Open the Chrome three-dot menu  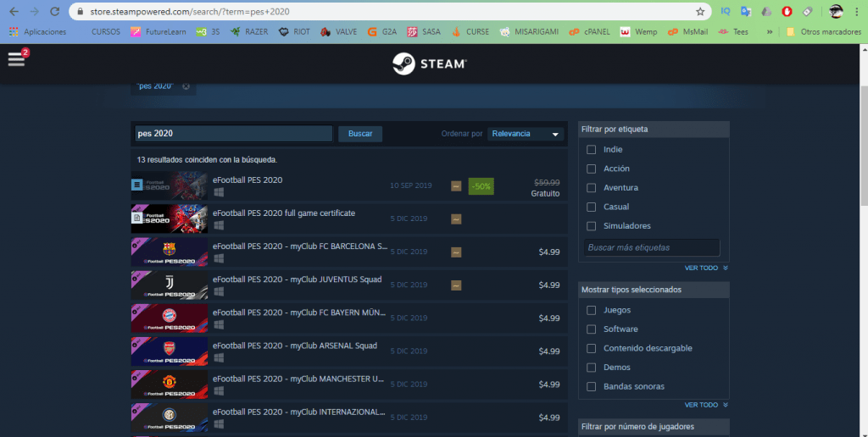(x=856, y=11)
